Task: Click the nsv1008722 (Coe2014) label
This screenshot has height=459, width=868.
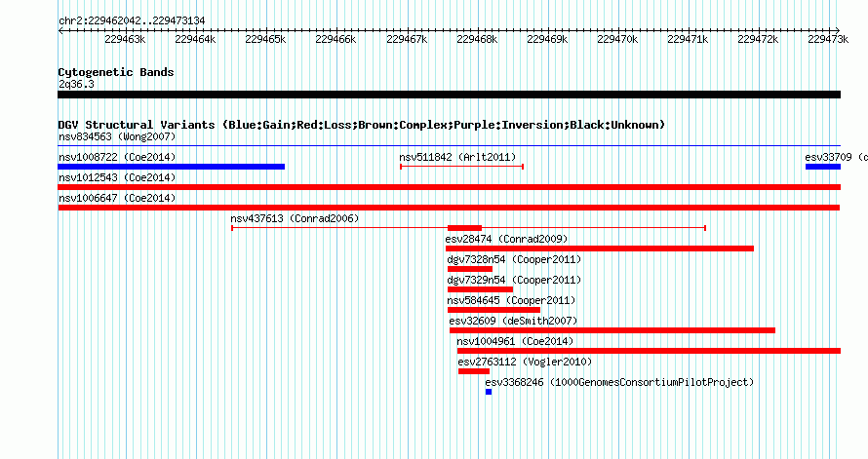Action: (x=117, y=157)
